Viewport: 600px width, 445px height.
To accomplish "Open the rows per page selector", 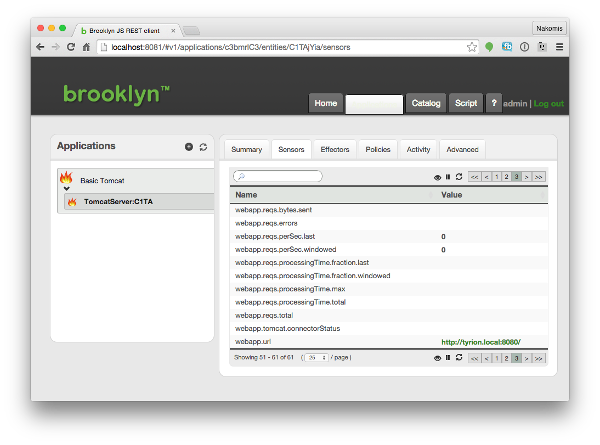I will pos(315,357).
